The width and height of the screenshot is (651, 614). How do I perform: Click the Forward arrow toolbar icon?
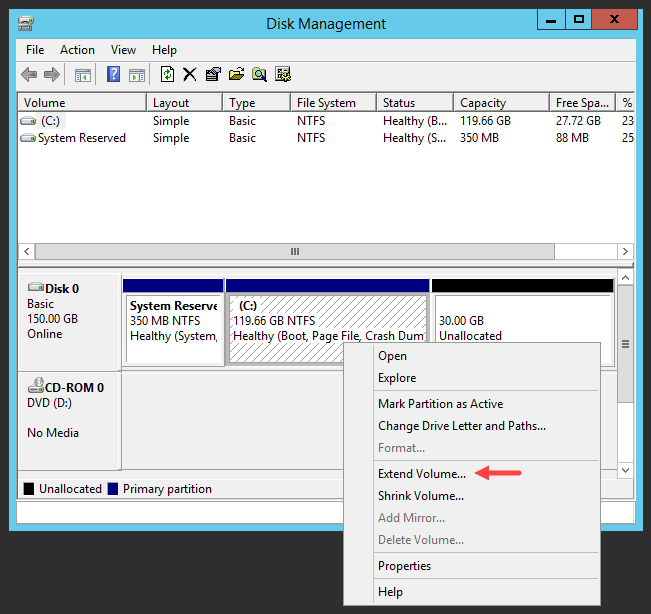(52, 75)
